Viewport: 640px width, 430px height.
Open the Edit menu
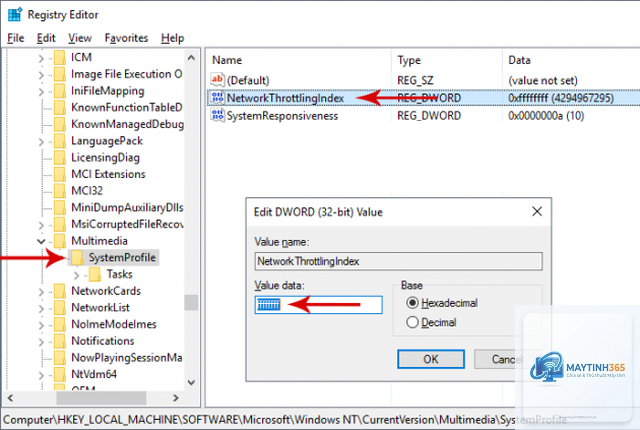pos(46,38)
